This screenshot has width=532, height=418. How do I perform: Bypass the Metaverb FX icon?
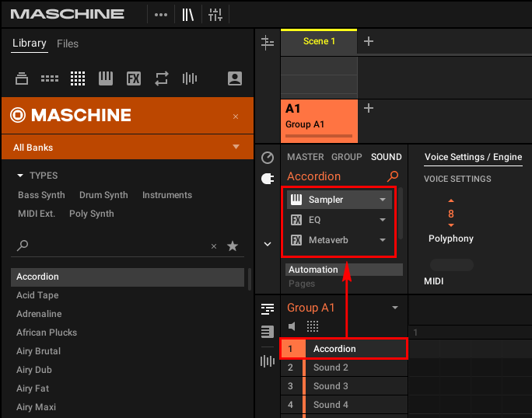click(296, 240)
